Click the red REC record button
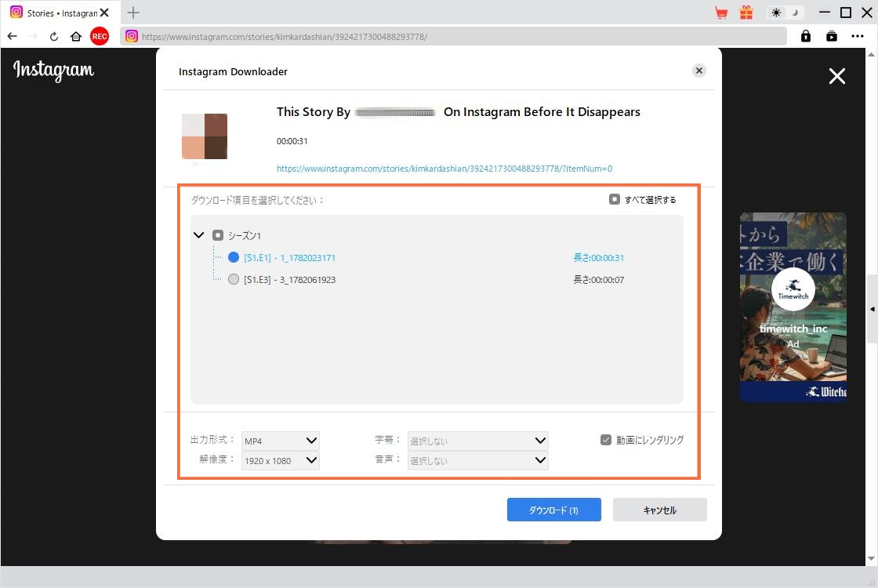Viewport: 878px width, 588px height. click(100, 36)
